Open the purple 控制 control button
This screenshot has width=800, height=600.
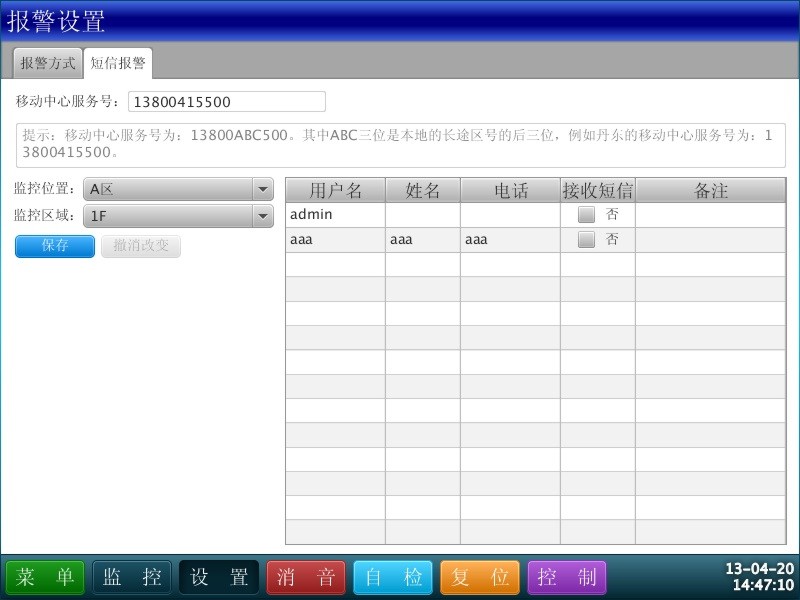coord(567,577)
